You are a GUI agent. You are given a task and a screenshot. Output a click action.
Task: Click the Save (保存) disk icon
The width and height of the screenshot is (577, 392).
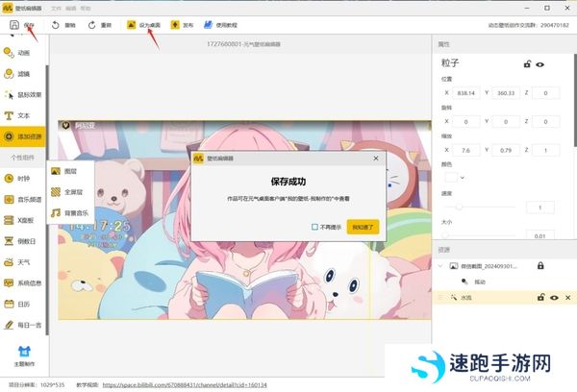(x=14, y=25)
